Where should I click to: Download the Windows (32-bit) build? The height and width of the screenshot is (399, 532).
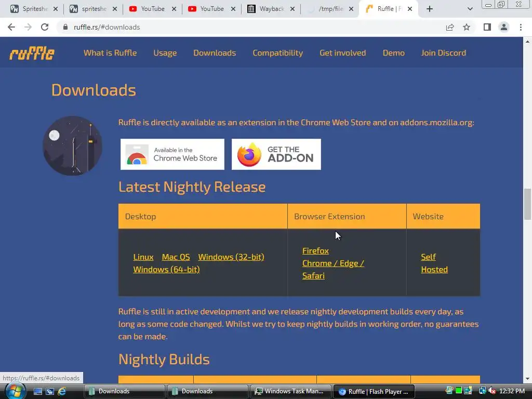point(231,257)
